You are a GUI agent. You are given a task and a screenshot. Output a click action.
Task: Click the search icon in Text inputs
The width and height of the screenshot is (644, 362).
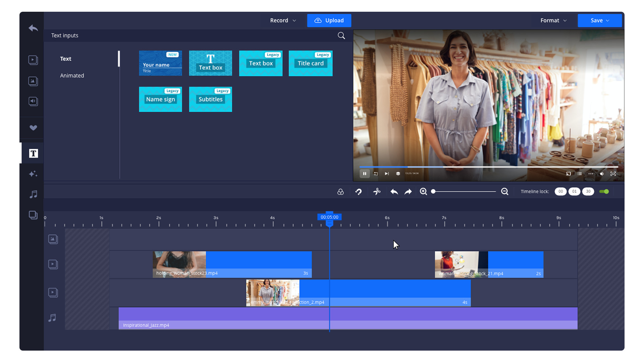point(341,36)
